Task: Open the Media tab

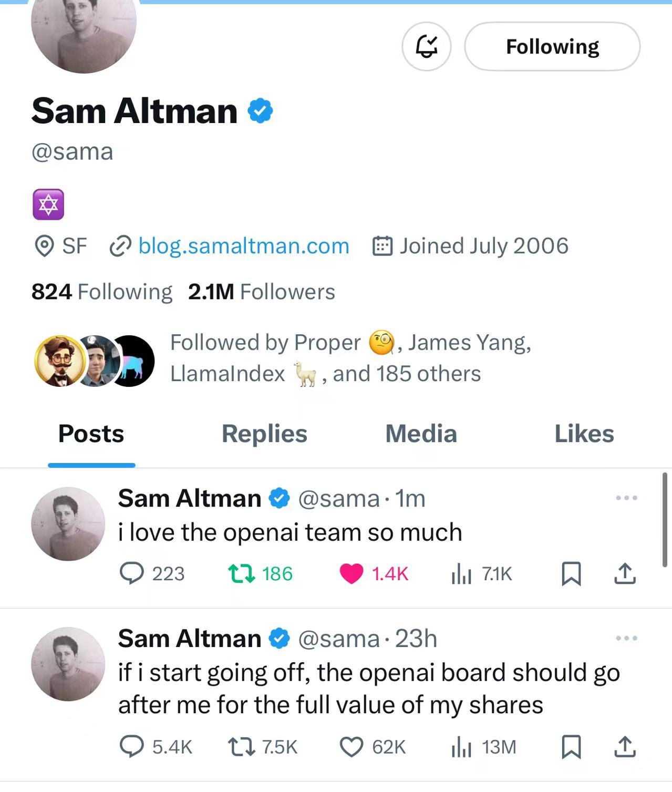Action: coord(421,434)
